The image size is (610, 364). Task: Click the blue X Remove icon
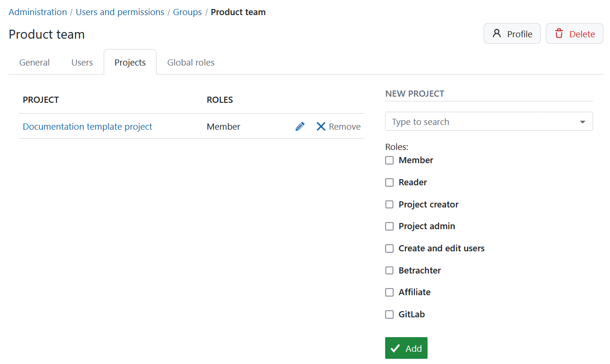coord(321,126)
